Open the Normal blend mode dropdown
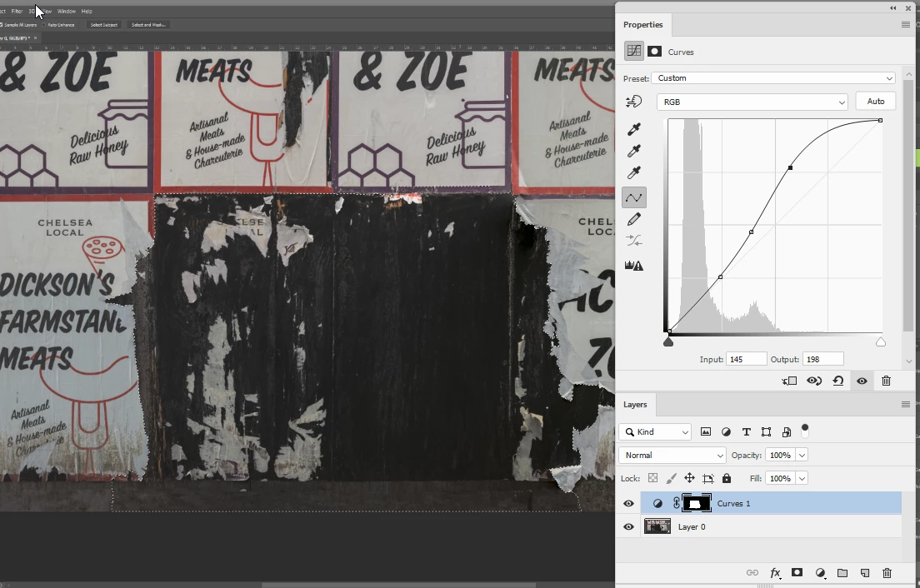Image resolution: width=920 pixels, height=588 pixels. (x=672, y=456)
